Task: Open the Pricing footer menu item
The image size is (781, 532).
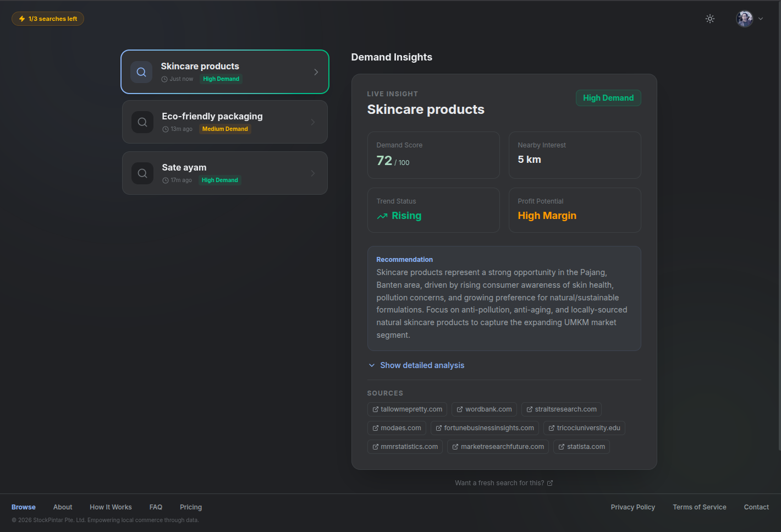Action: pyautogui.click(x=191, y=507)
